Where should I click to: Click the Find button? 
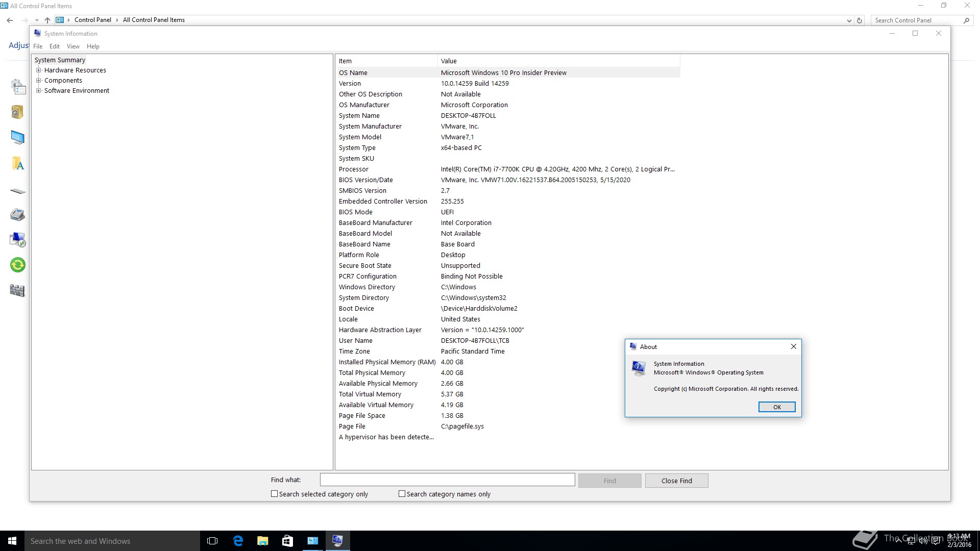(x=610, y=481)
